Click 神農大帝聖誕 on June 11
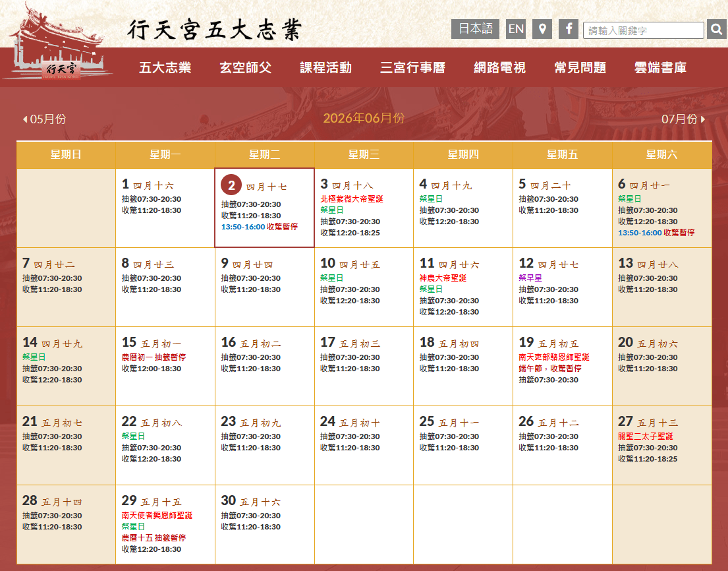 point(443,278)
